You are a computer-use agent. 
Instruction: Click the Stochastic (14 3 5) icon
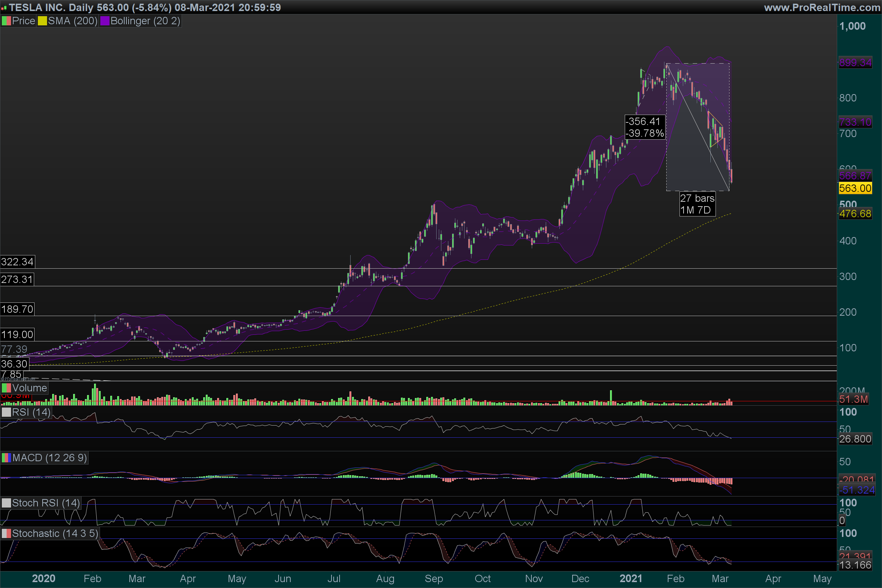[6, 533]
